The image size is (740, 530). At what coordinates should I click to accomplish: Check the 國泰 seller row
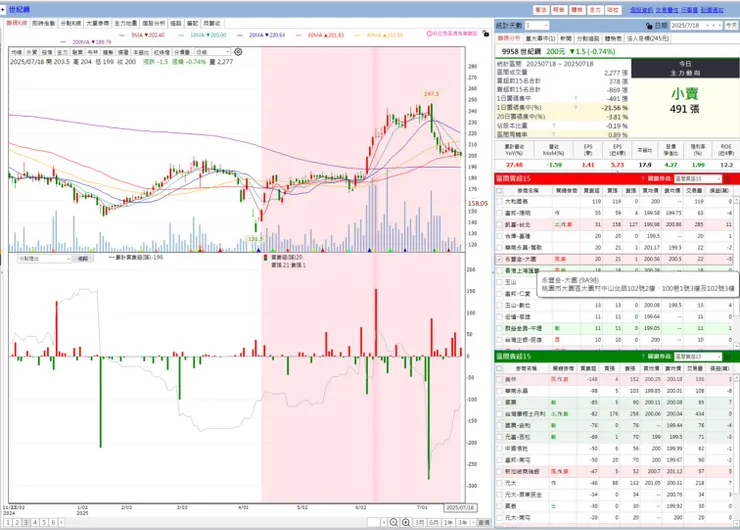point(499,506)
